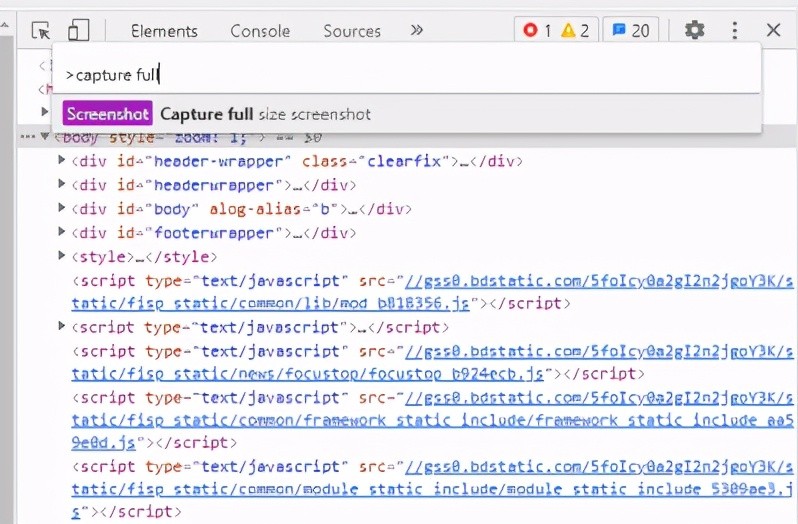Toggle the device toolbar icon
Screen dimensions: 798x524
pos(78,31)
